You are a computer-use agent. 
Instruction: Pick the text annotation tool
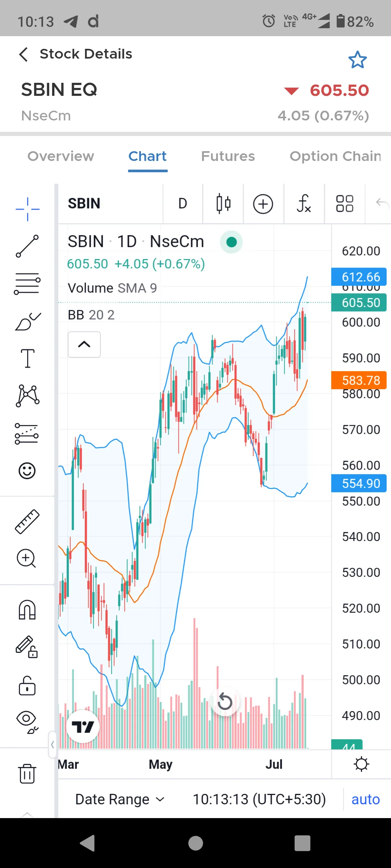(x=28, y=358)
